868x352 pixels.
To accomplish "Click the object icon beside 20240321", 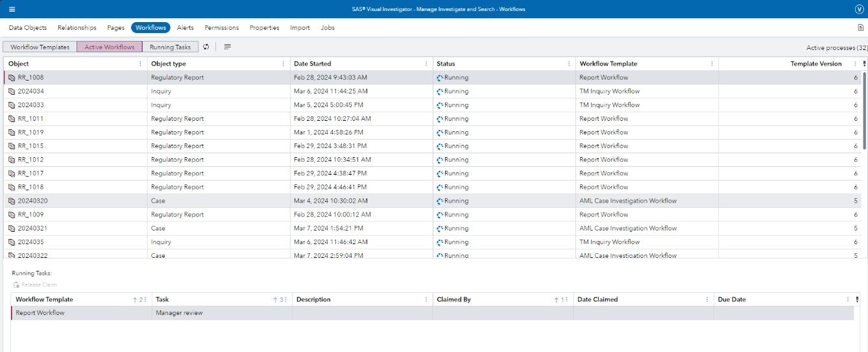I will pyautogui.click(x=12, y=228).
